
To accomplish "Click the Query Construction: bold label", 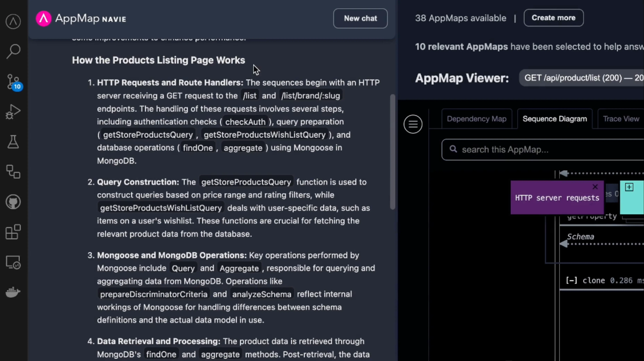I will tap(138, 182).
